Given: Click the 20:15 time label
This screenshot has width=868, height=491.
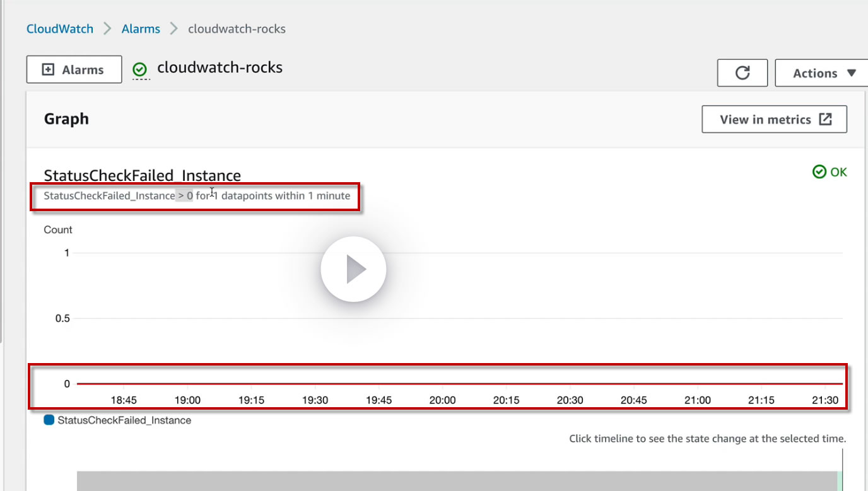Looking at the screenshot, I should [506, 400].
